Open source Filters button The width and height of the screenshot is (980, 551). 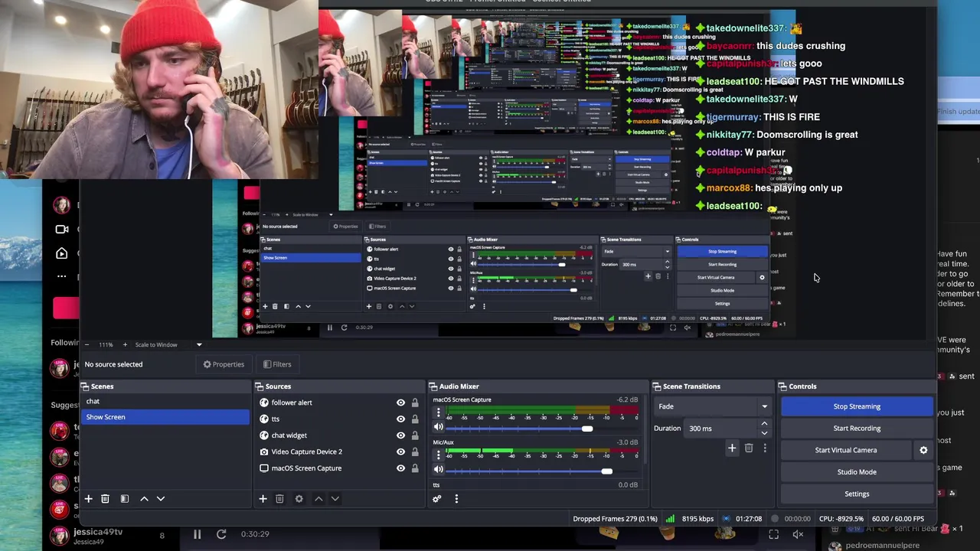276,364
